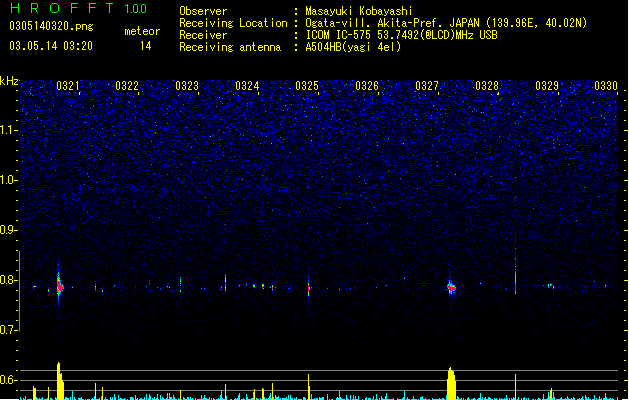Click the 0327 time marker label

(x=427, y=86)
